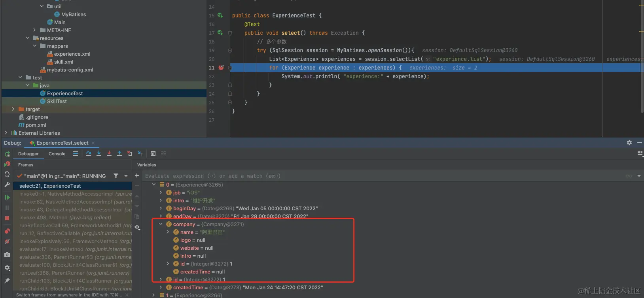The image size is (644, 298).
Task: Click the update running application icon
Action: click(7, 174)
